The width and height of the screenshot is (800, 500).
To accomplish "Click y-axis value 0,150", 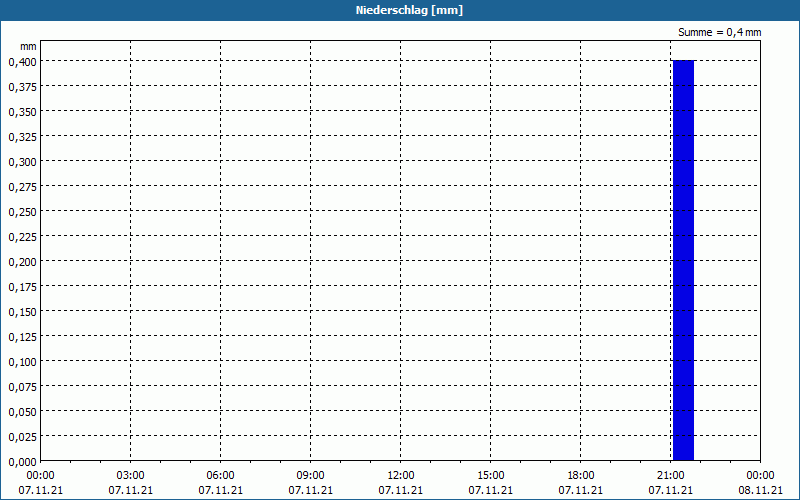I will (x=22, y=312).
